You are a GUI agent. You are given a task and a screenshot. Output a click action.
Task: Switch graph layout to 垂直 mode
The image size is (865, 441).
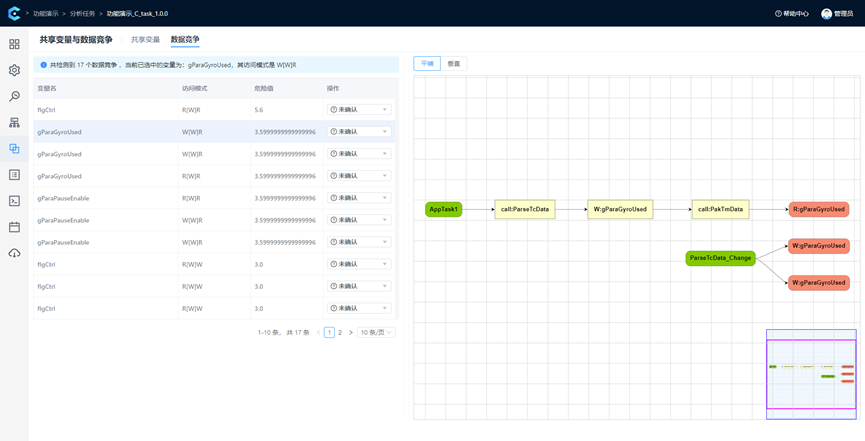click(x=454, y=63)
